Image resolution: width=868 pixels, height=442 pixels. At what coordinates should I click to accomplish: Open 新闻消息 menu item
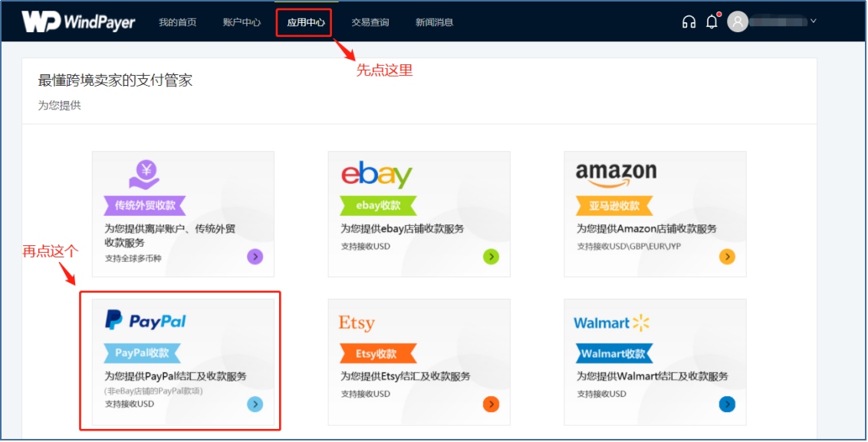(435, 22)
